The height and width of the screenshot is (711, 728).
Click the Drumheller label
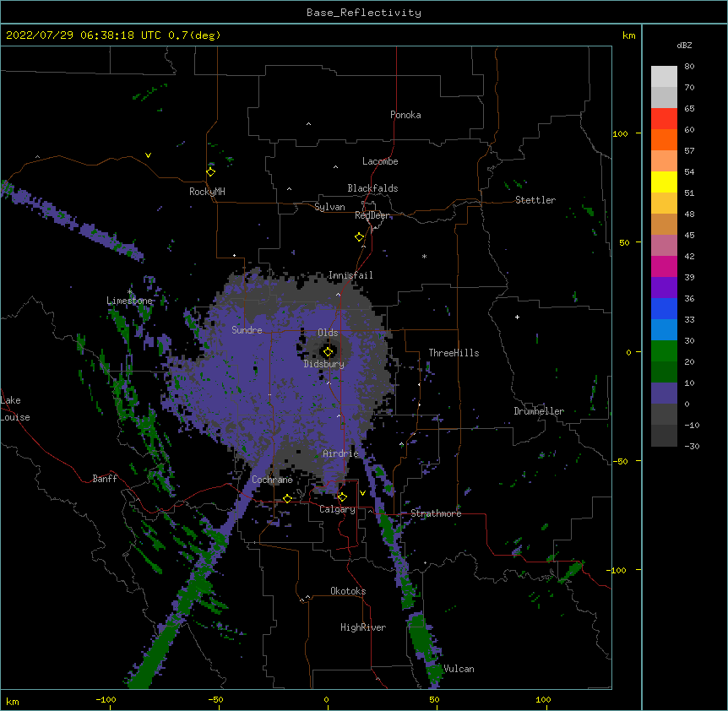click(x=539, y=411)
